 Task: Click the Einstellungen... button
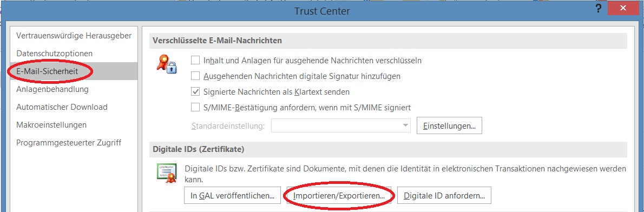(x=449, y=125)
